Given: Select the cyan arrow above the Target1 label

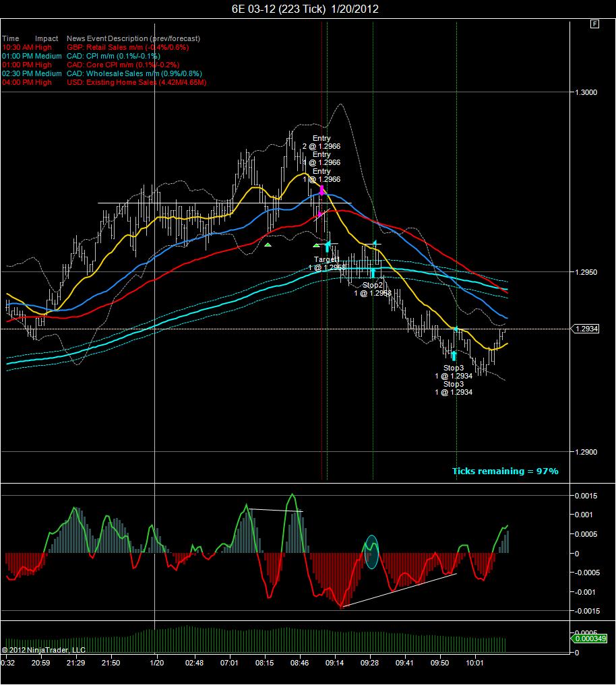Looking at the screenshot, I should tap(328, 246).
